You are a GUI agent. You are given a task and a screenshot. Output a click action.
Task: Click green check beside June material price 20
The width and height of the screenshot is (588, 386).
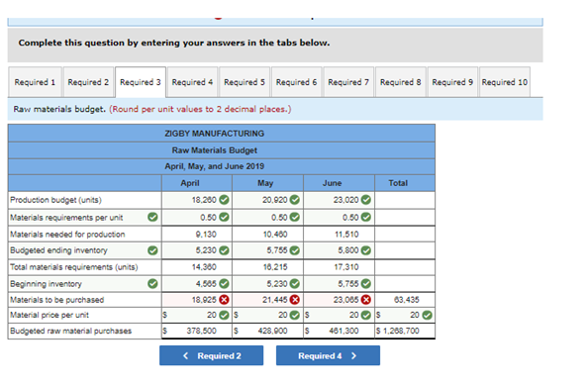[366, 315]
